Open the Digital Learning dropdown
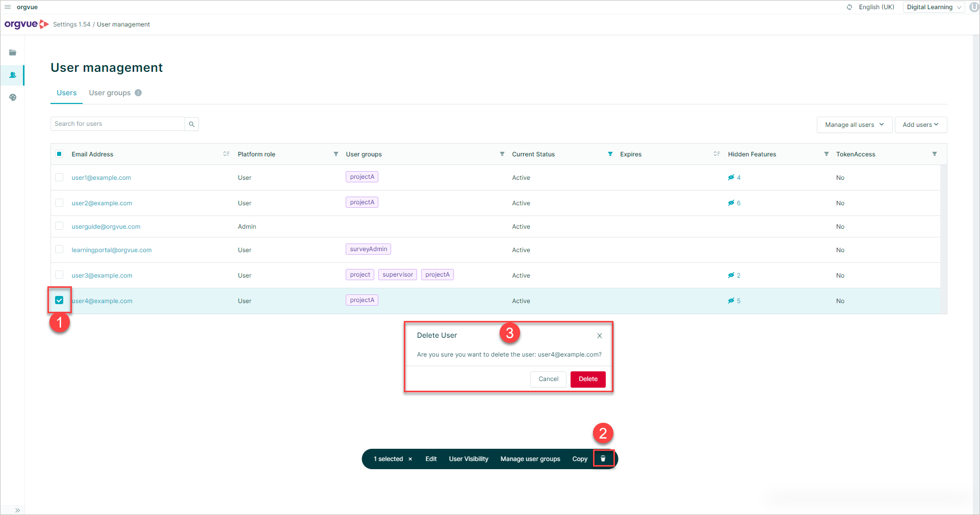The height and width of the screenshot is (515, 980). (934, 7)
